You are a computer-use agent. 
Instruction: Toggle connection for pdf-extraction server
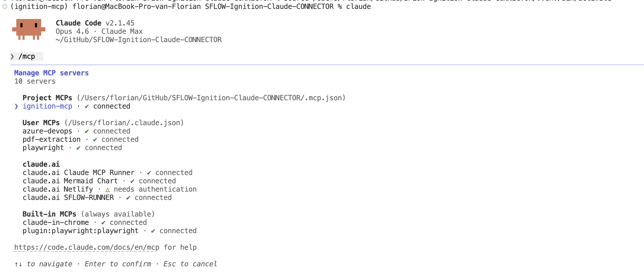coord(52,139)
